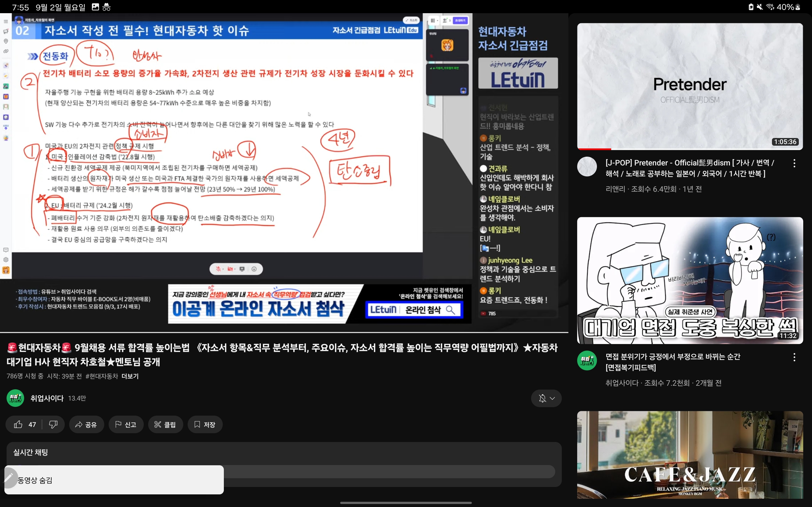Toggle notification bell for 취업사이다 channel
This screenshot has height=507, width=812.
click(542, 398)
